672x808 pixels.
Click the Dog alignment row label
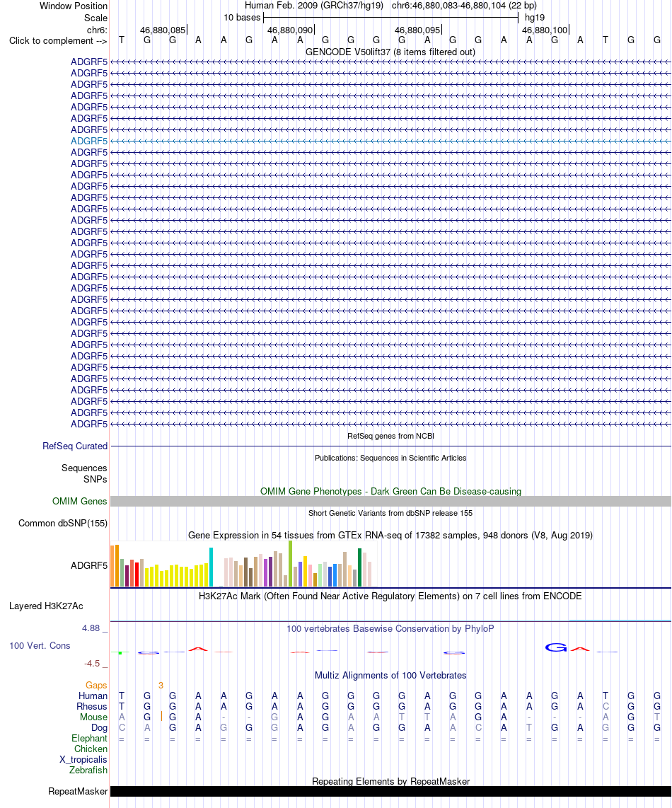pos(100,727)
